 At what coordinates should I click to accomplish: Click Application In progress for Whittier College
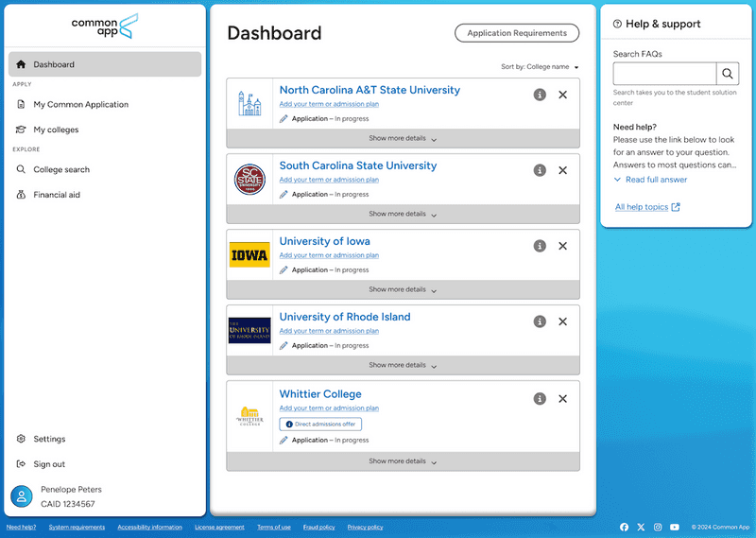click(324, 440)
